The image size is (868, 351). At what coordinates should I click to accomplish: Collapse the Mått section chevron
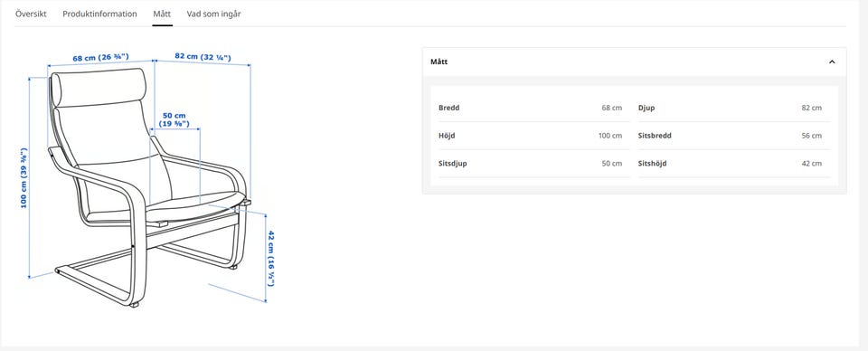[x=832, y=62]
